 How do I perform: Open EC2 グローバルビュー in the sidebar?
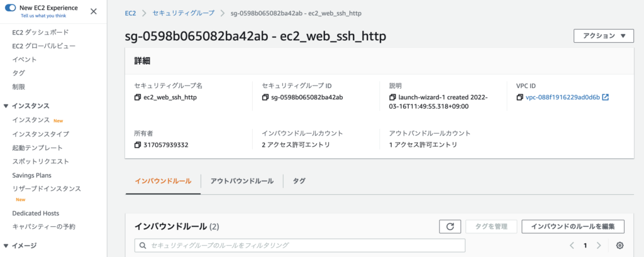[44, 46]
